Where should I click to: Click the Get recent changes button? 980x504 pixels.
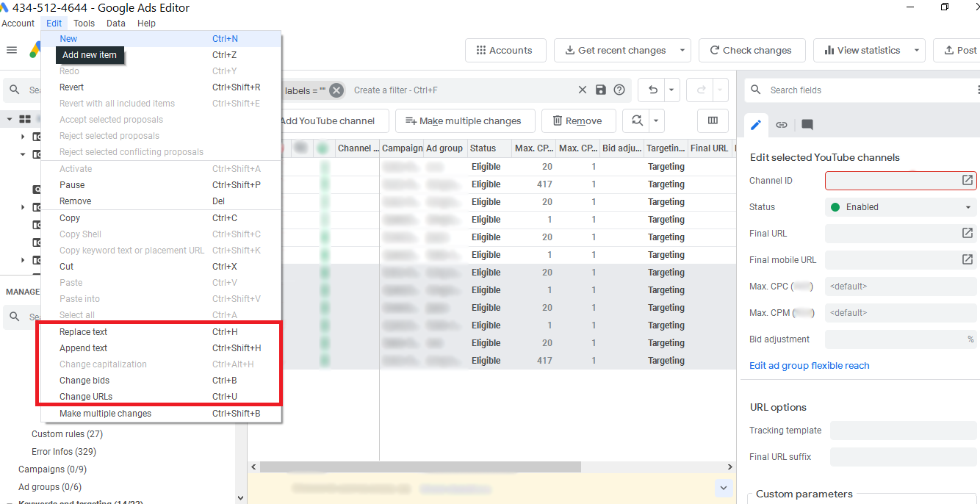(x=614, y=50)
